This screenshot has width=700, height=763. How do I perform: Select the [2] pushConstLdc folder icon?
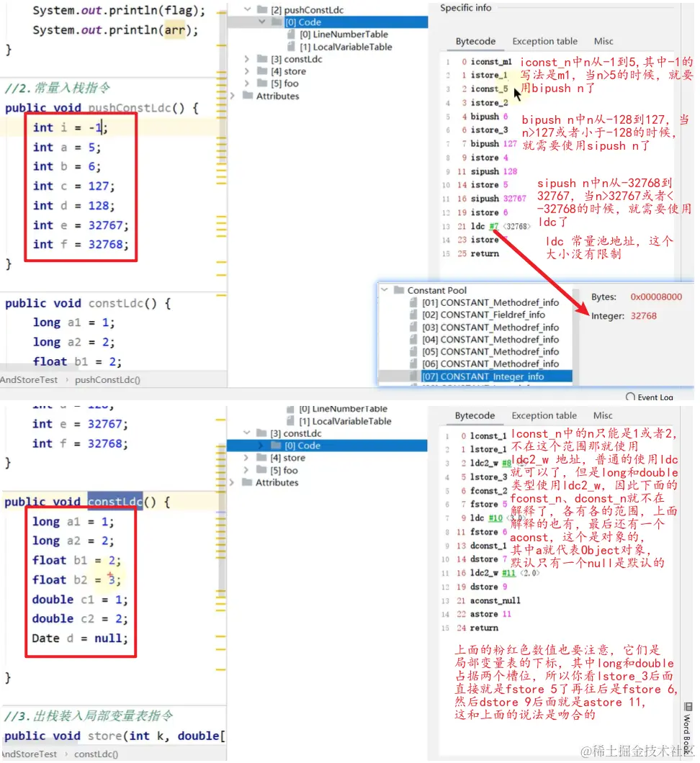262,9
